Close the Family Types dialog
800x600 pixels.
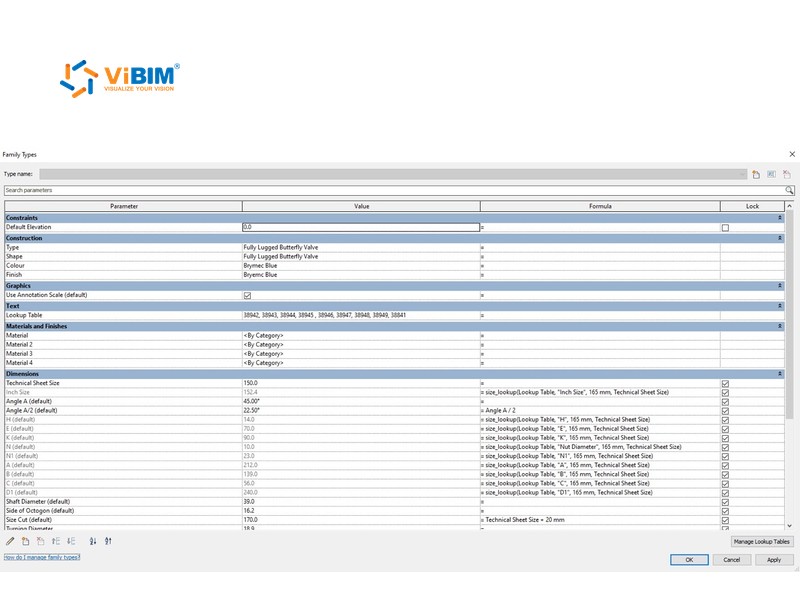[792, 154]
